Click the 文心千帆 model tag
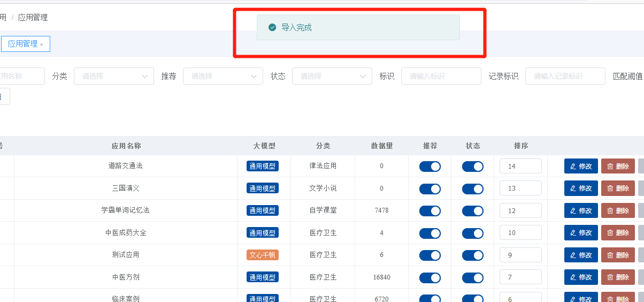The height and width of the screenshot is (302, 644). click(x=262, y=255)
